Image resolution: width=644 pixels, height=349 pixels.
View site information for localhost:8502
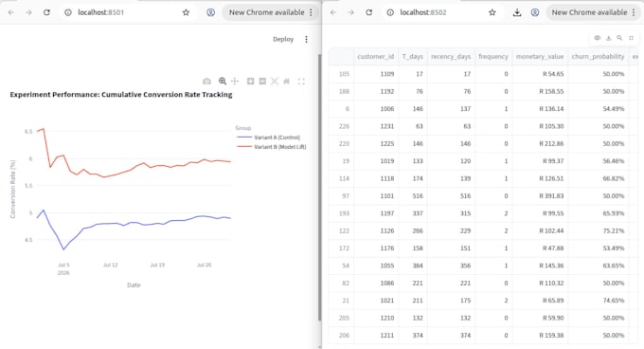point(390,12)
